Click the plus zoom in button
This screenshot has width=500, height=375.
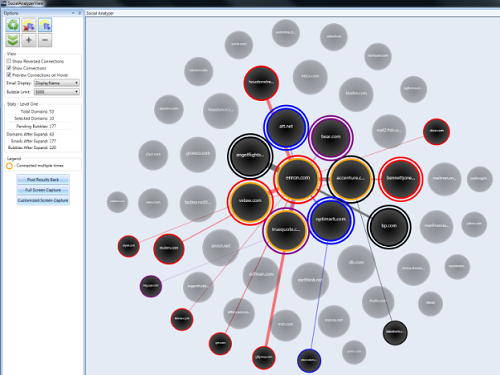[x=29, y=40]
